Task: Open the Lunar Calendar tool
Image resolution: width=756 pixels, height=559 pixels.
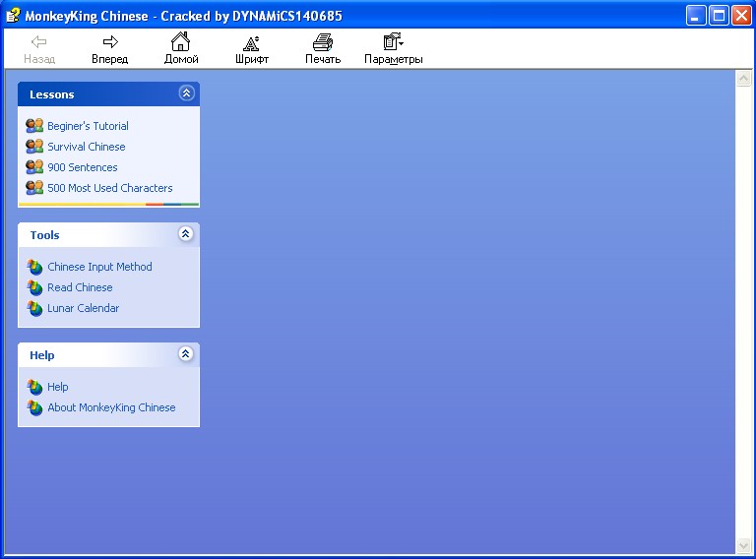Action: [83, 308]
